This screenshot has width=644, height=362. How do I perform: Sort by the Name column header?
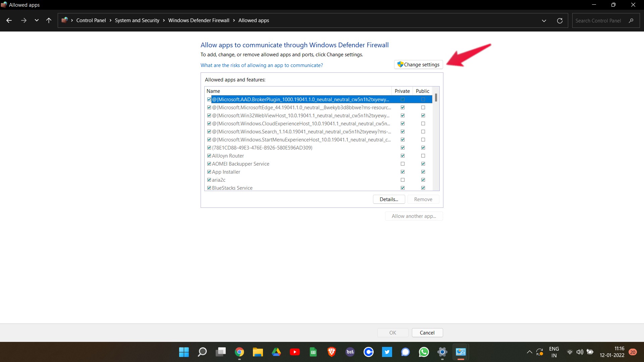[298, 91]
